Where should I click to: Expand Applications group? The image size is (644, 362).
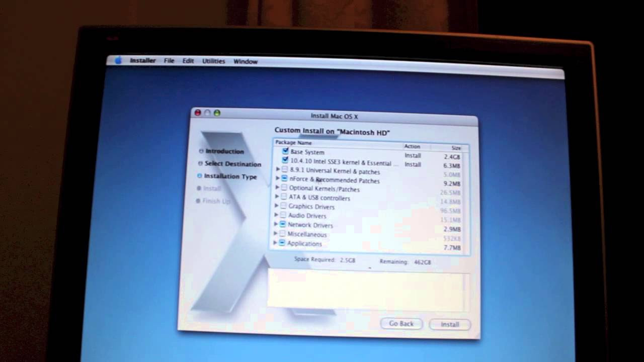(x=275, y=243)
